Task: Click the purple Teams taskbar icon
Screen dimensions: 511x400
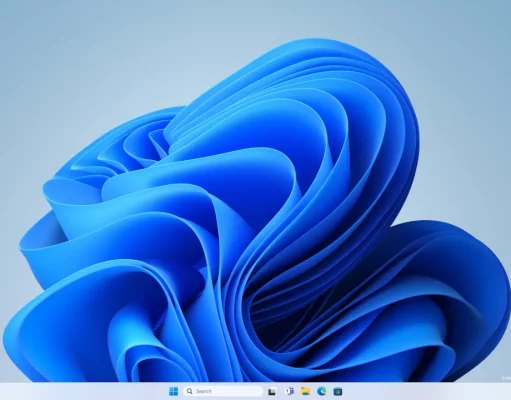Action: click(x=289, y=391)
